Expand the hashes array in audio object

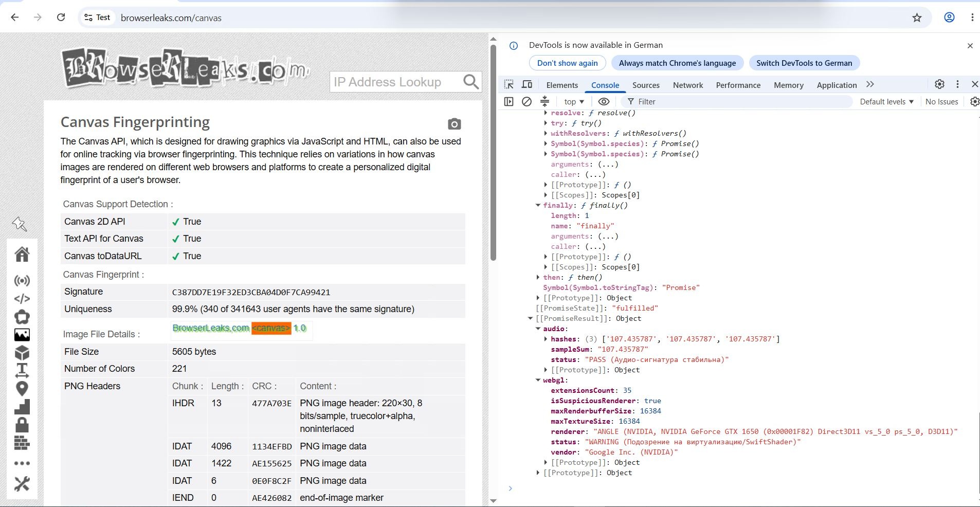pyautogui.click(x=546, y=339)
